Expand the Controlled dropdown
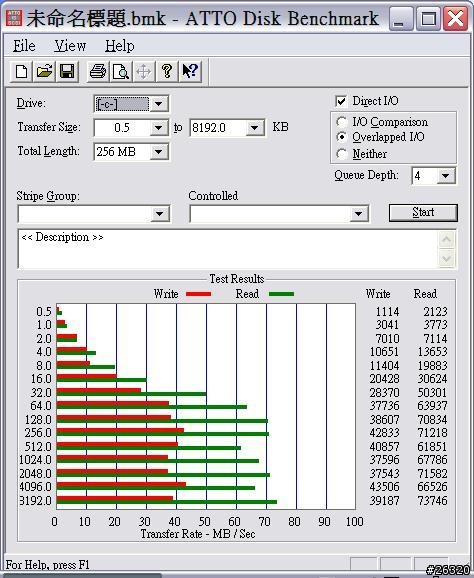 tap(358, 214)
